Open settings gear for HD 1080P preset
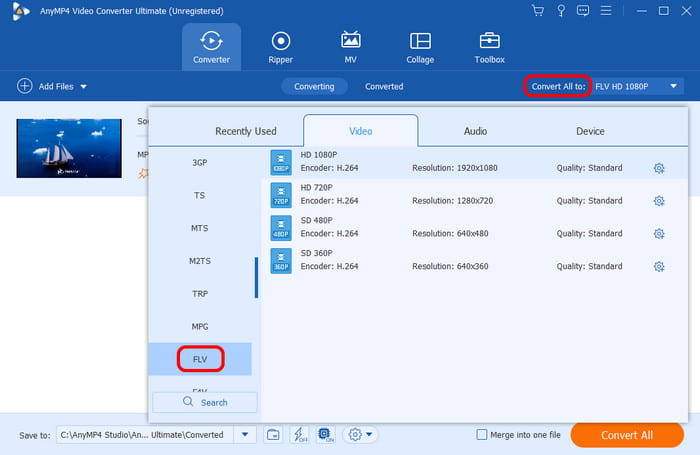The image size is (700, 455). pos(659,168)
